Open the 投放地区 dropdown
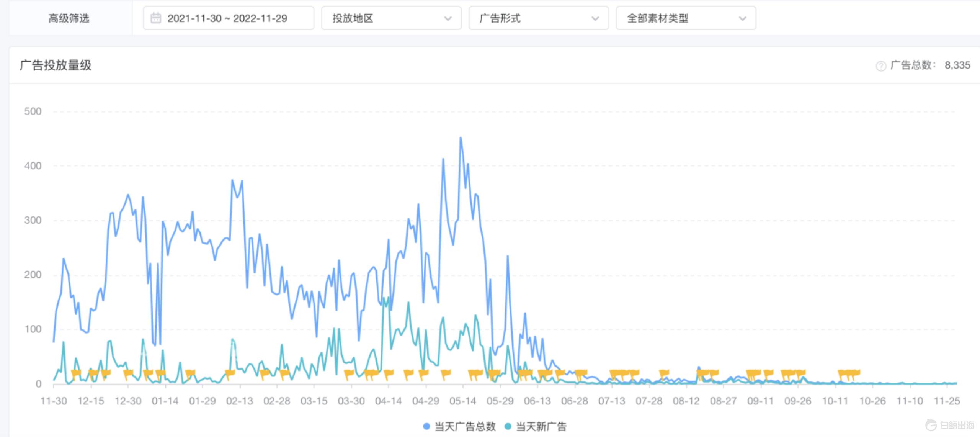980x437 pixels. tap(391, 18)
